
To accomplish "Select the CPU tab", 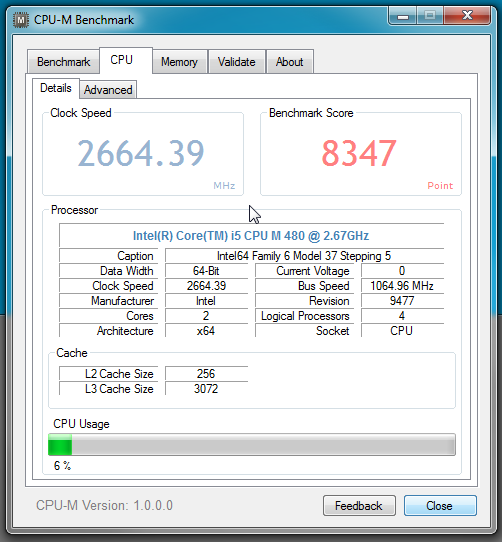I will tap(126, 60).
